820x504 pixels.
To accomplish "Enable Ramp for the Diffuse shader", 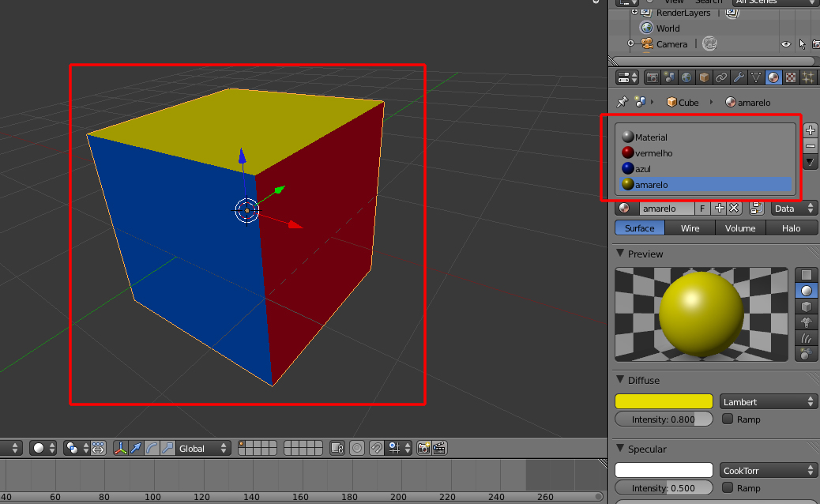I will (726, 419).
